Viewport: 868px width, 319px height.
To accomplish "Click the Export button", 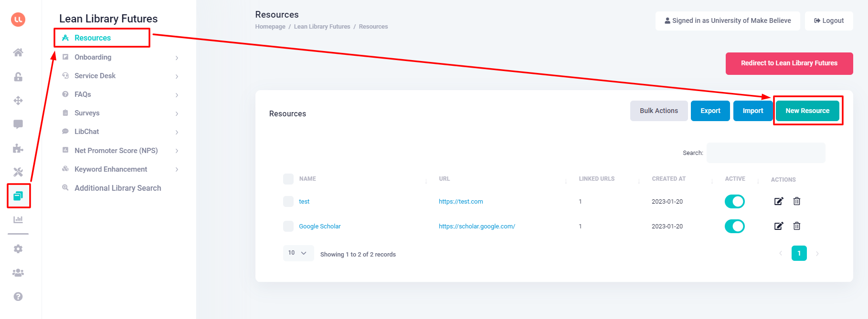I will pyautogui.click(x=710, y=111).
